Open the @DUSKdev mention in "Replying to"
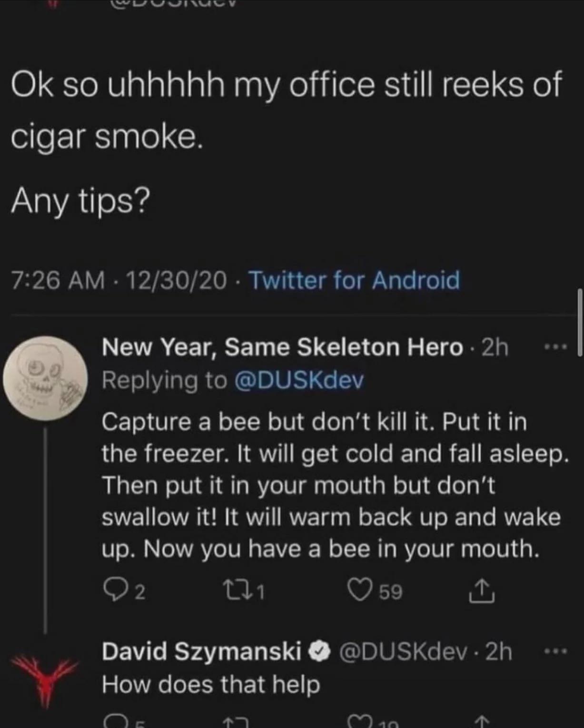Image resolution: width=584 pixels, height=728 pixels. pos(299,380)
